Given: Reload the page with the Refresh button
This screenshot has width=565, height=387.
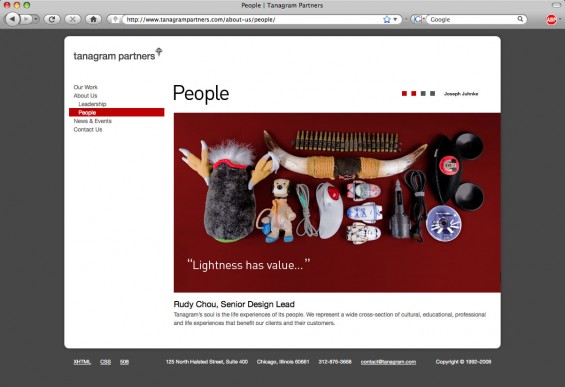Looking at the screenshot, I should (x=52, y=19).
